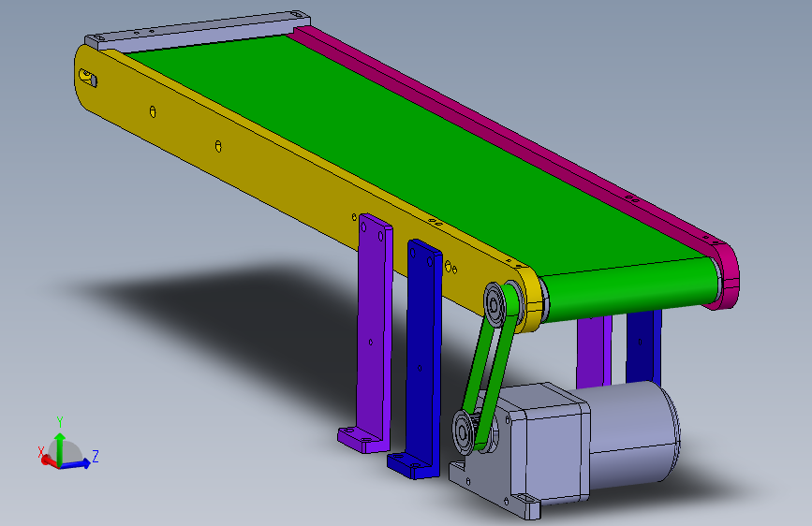Image resolution: width=812 pixels, height=526 pixels.
Task: Select the purple rear support leg
Action: 594,351
